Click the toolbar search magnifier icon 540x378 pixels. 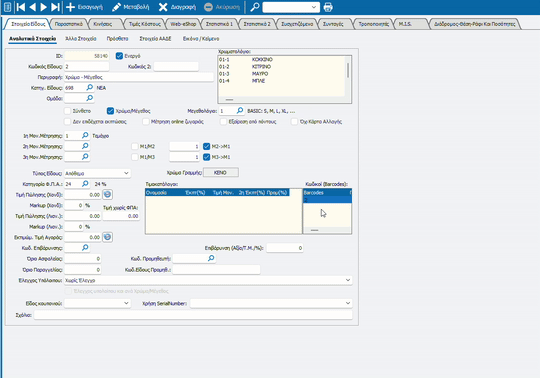[255, 7]
